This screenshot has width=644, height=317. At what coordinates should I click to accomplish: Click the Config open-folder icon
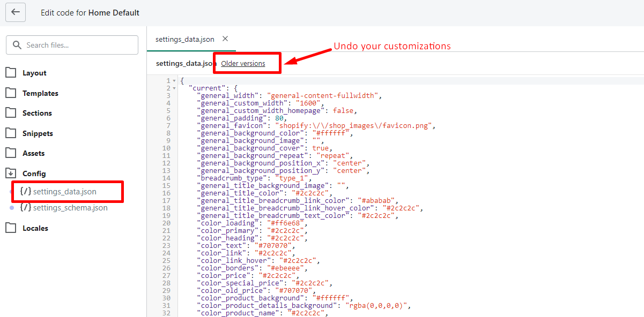pos(11,173)
